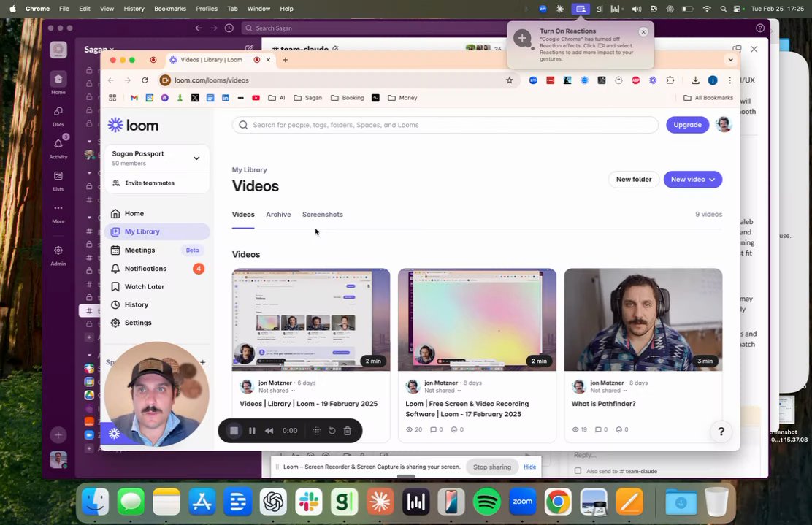Select My Library in sidebar

point(158,231)
